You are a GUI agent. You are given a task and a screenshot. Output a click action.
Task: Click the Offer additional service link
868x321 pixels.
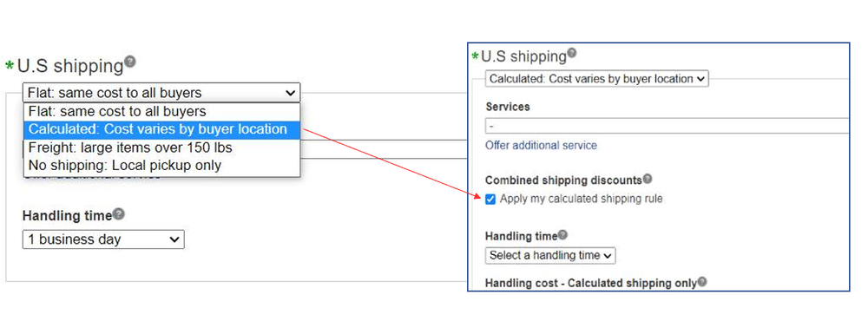541,146
